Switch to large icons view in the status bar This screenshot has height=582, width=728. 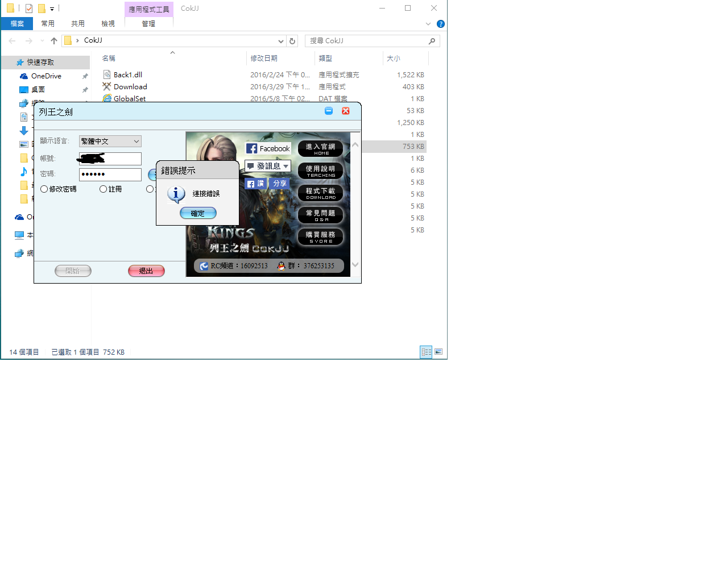[439, 352]
